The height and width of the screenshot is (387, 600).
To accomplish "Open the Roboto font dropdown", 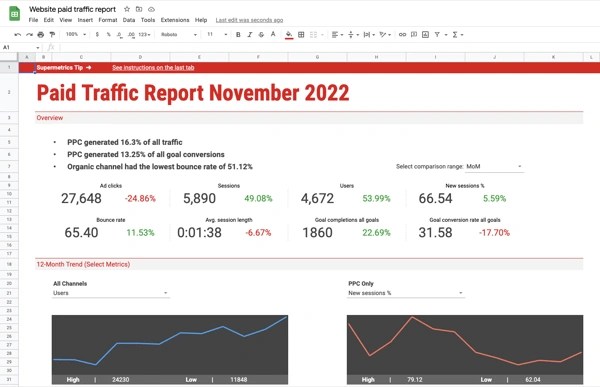I will click(x=179, y=34).
